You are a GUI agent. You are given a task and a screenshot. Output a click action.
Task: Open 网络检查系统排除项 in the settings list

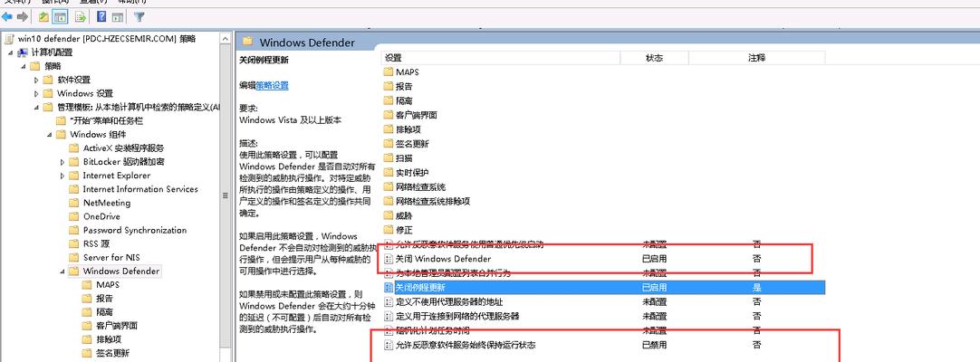[433, 201]
